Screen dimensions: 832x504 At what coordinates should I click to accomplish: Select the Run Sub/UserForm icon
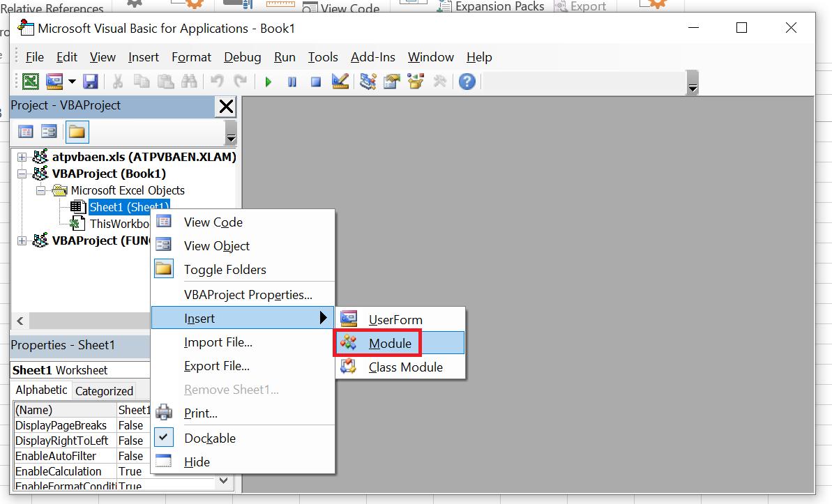268,82
